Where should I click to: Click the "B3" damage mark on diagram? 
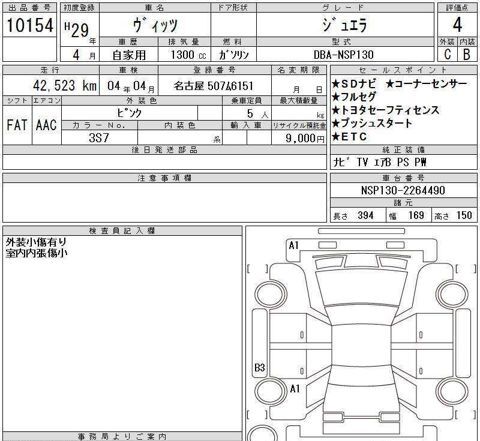[260, 368]
